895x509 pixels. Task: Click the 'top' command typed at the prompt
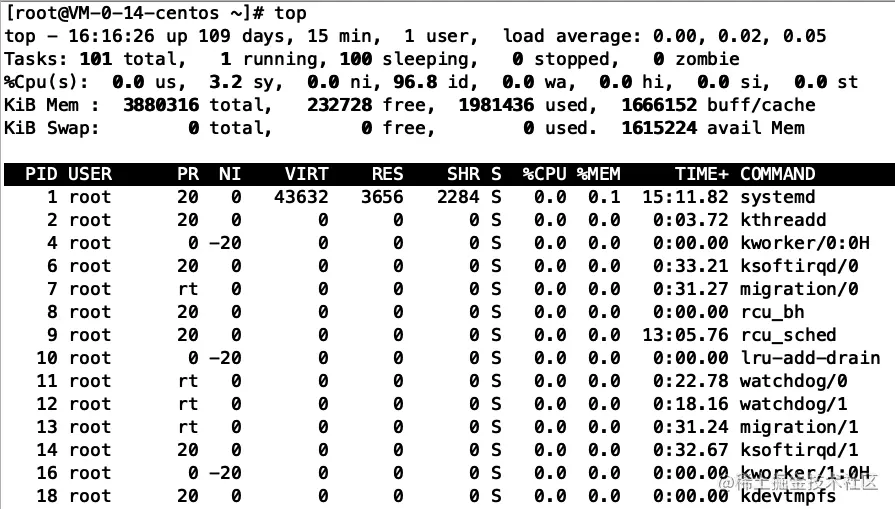click(x=291, y=13)
